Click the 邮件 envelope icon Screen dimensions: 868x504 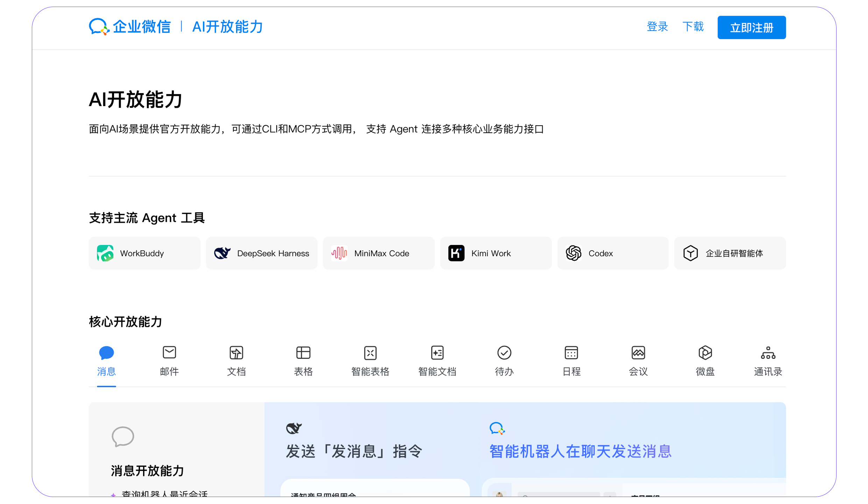pos(169,352)
